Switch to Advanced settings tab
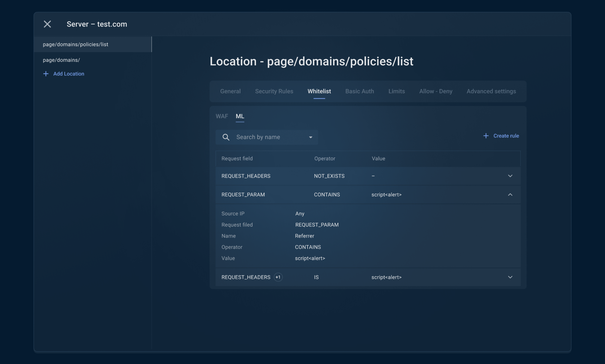The width and height of the screenshot is (605, 364). [x=491, y=91]
